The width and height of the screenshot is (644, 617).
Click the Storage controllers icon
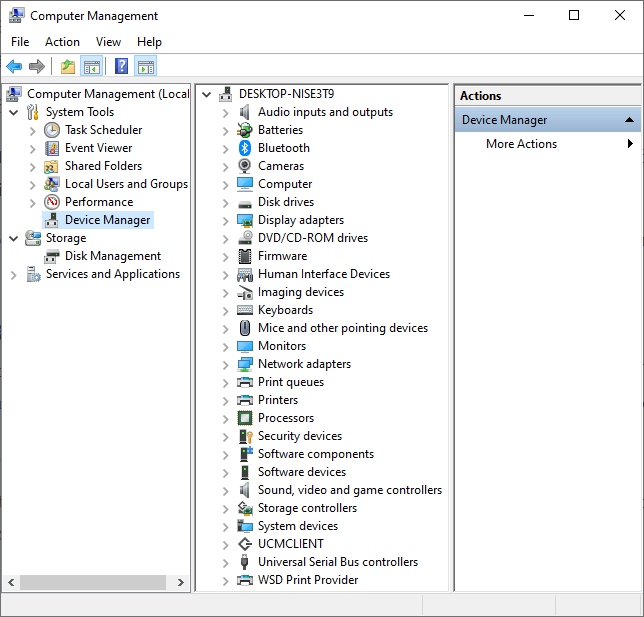point(245,508)
